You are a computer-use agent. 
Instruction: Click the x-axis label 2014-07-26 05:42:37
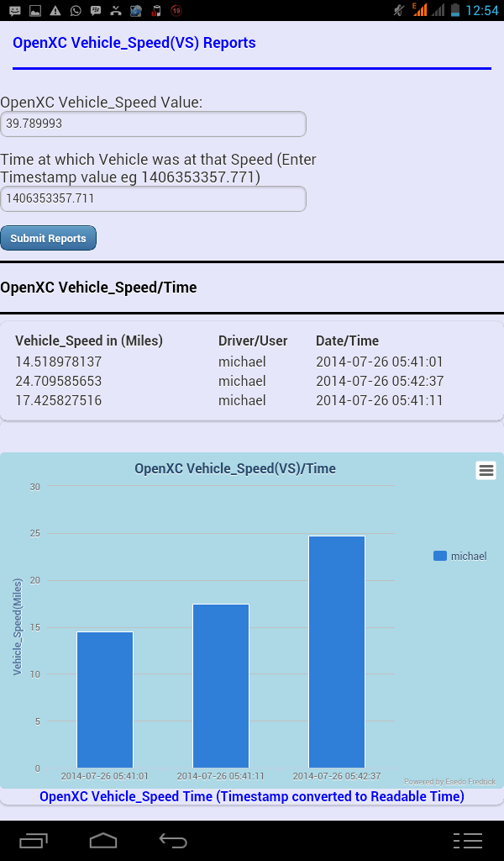click(337, 776)
